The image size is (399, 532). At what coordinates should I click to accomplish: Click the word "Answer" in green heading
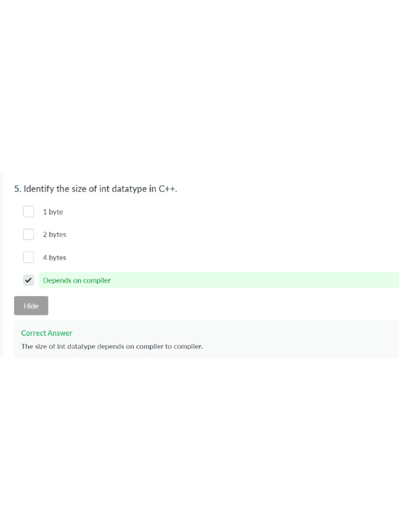[x=61, y=333]
